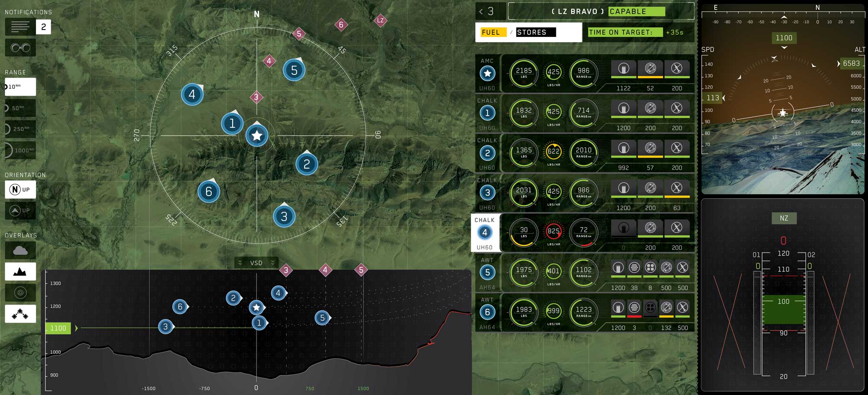The image size is (868, 395).
Task: Select Chalk 2 UH60 row
Action: (x=585, y=153)
